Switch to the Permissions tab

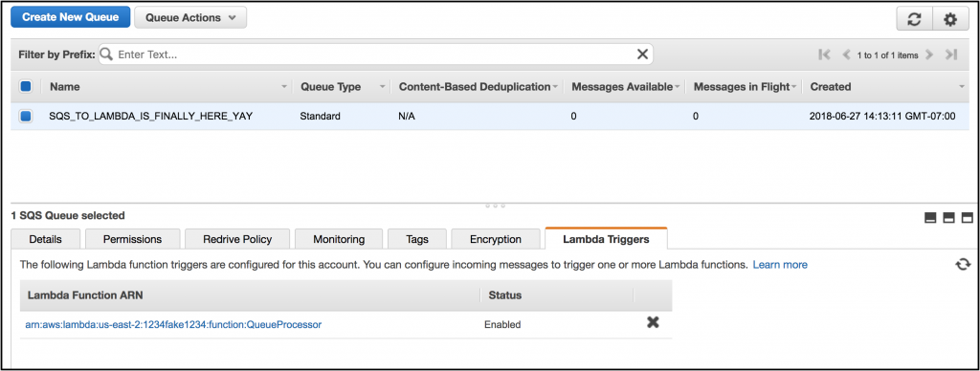coord(132,239)
